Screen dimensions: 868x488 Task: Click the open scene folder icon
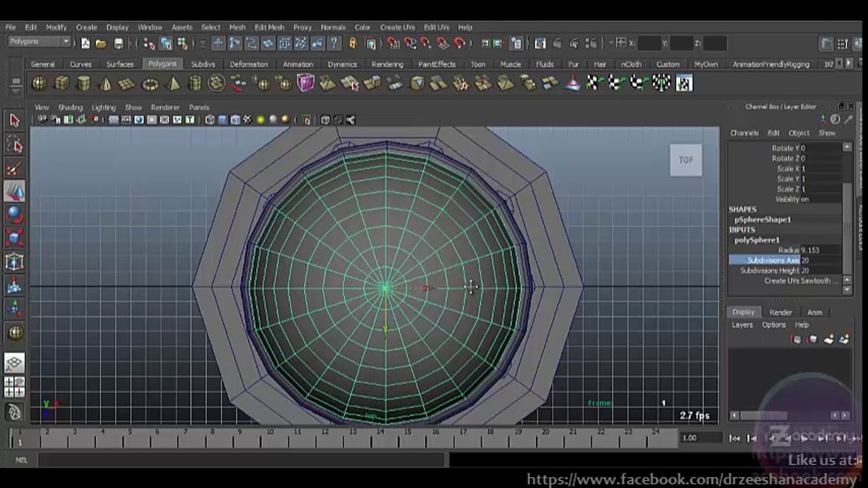[101, 43]
